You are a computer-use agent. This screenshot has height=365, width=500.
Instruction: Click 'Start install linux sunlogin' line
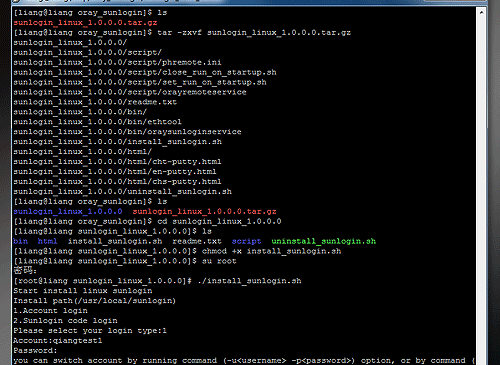coord(83,291)
